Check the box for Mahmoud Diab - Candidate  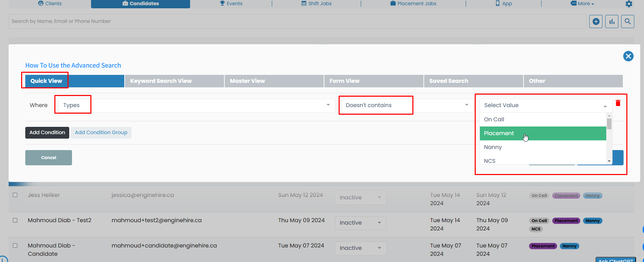(15, 246)
